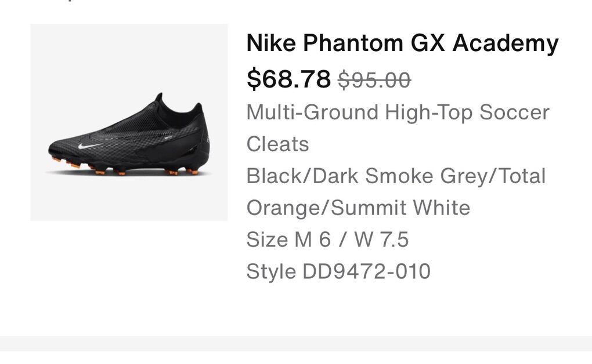Screen dimensions: 592x364
Task: Click the word Academy in the product title
Action: [x=506, y=43]
